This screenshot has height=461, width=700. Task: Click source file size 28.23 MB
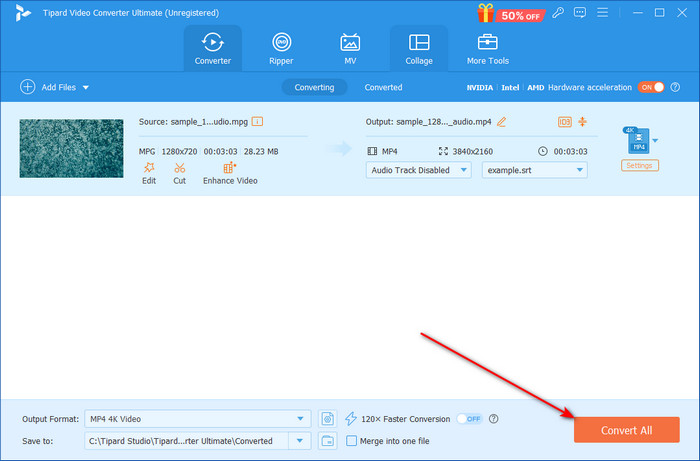(x=261, y=152)
